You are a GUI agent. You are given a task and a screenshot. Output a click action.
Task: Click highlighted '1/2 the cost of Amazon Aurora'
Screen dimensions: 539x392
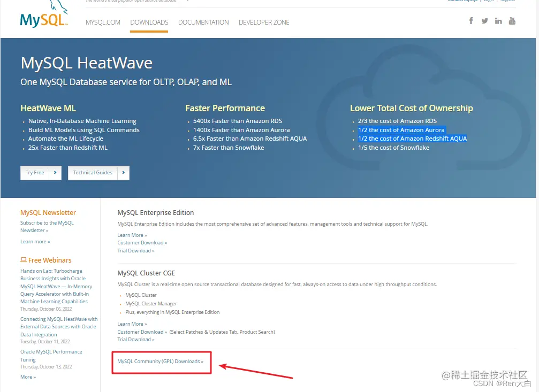(401, 130)
